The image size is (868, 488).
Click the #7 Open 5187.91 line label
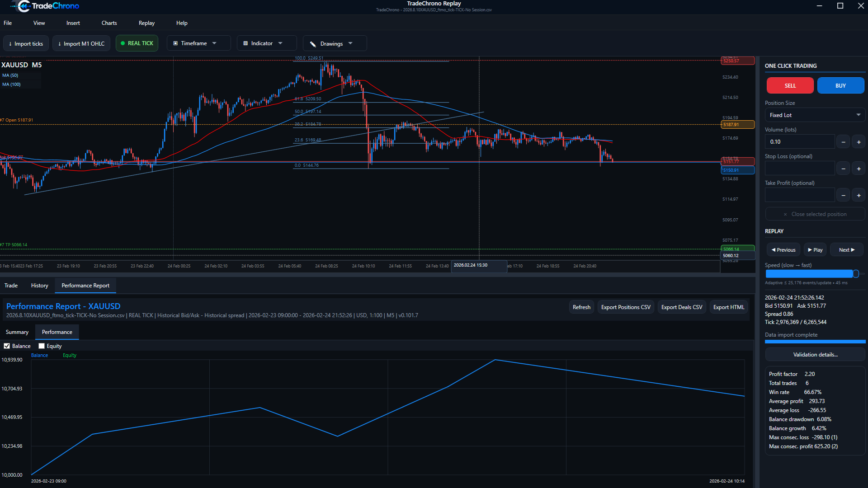(17, 120)
